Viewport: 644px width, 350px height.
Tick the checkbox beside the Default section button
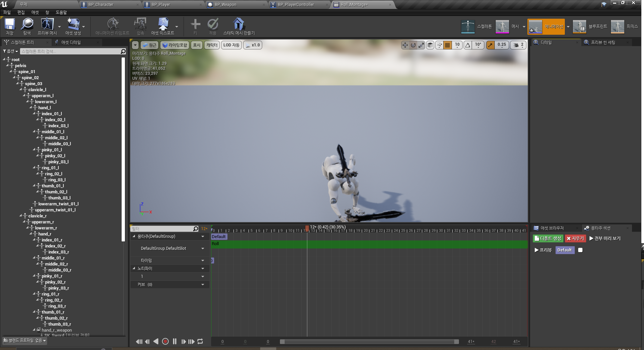(580, 250)
